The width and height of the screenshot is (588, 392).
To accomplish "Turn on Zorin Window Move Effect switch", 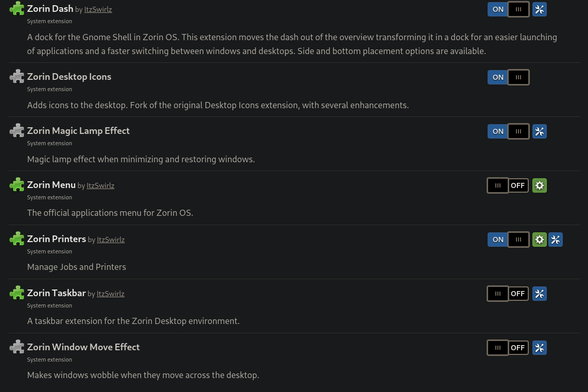I will coord(508,348).
